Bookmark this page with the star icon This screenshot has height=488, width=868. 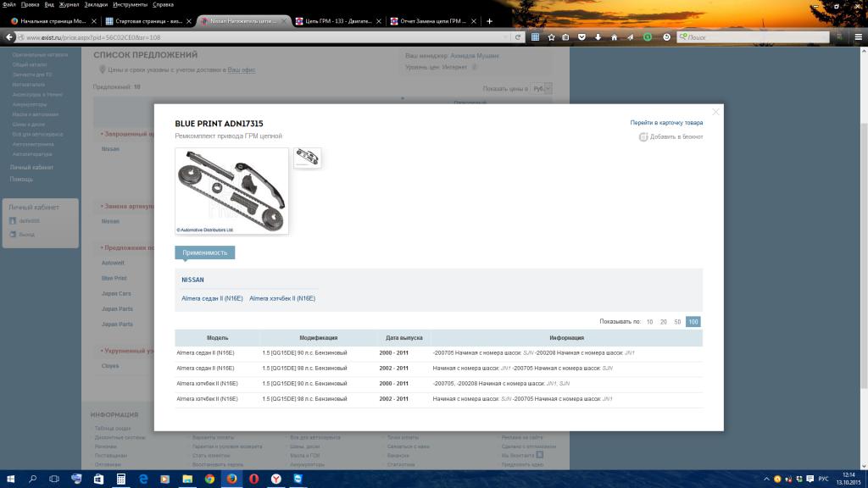(551, 37)
